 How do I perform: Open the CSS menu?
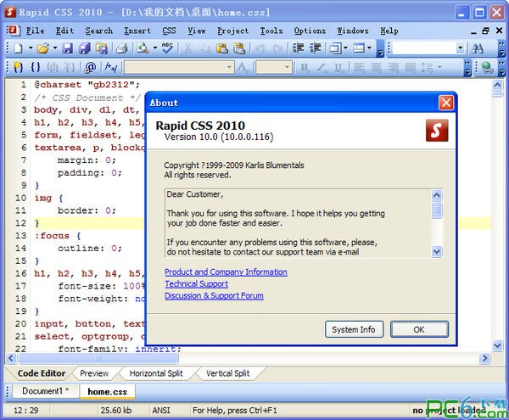(169, 31)
